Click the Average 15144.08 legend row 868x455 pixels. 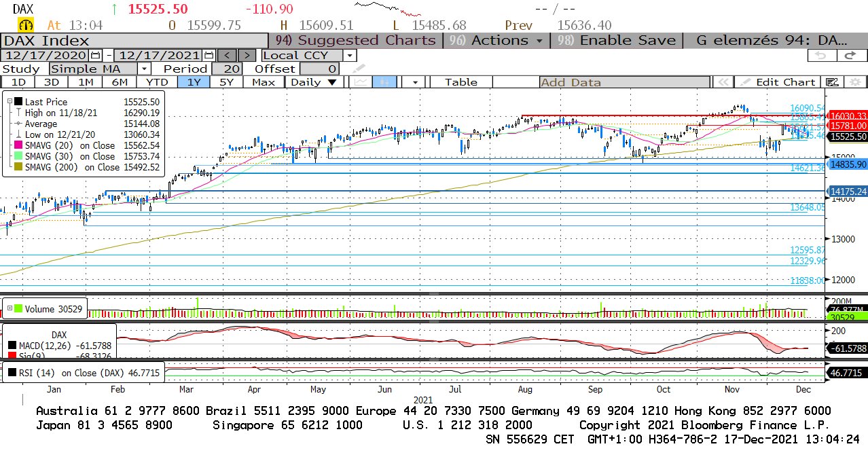tap(88, 124)
